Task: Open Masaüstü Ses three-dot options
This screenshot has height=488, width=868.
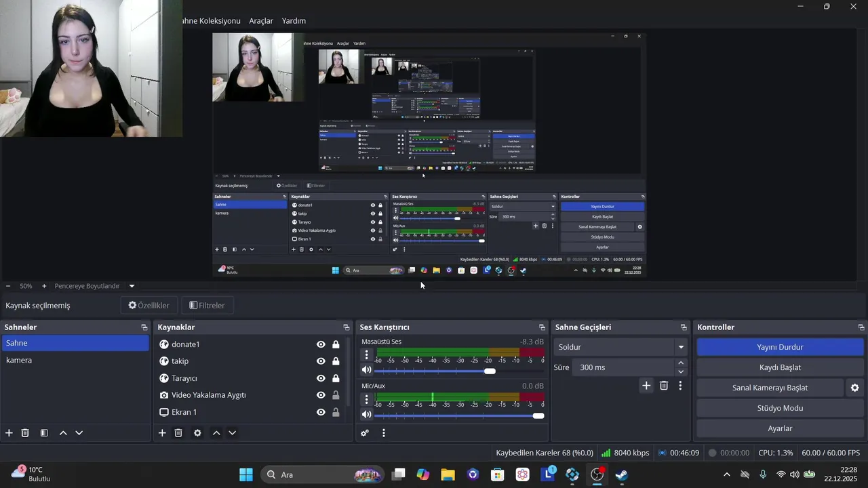Action: point(367,354)
